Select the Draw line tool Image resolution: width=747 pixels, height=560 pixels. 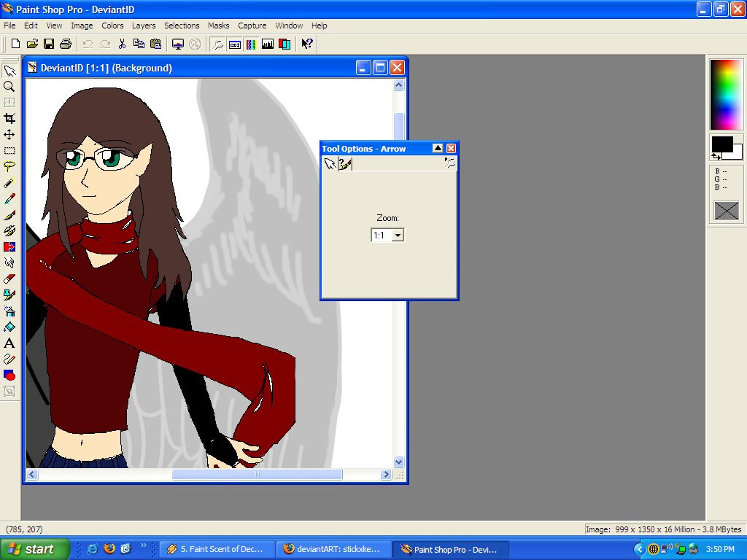(x=9, y=359)
